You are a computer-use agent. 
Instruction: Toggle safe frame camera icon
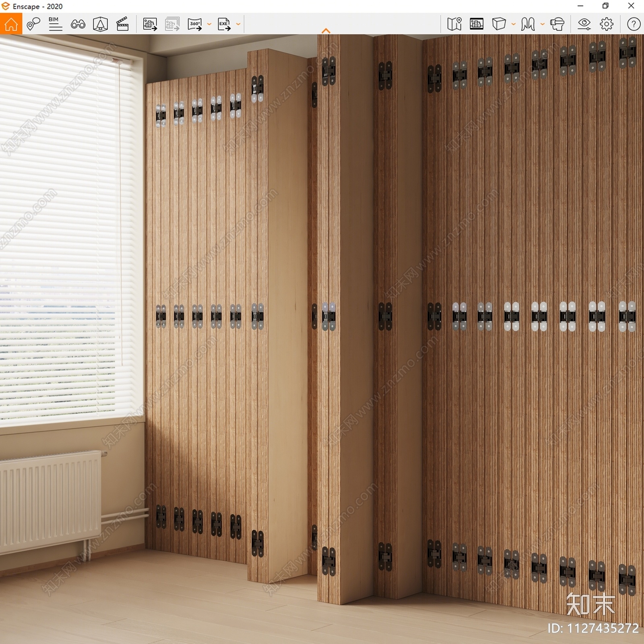[100, 24]
